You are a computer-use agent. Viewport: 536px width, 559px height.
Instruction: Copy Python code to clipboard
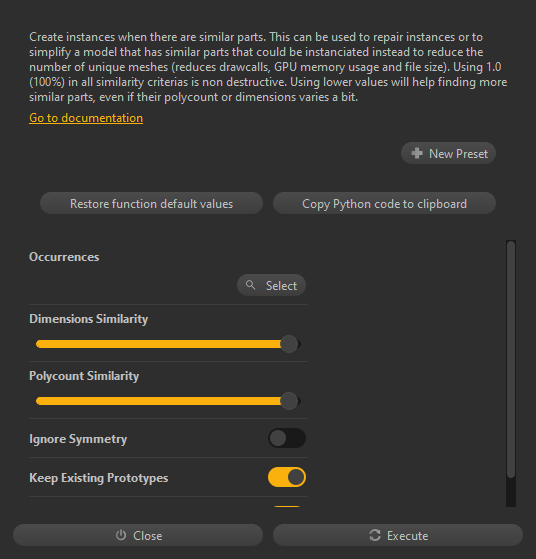point(384,203)
